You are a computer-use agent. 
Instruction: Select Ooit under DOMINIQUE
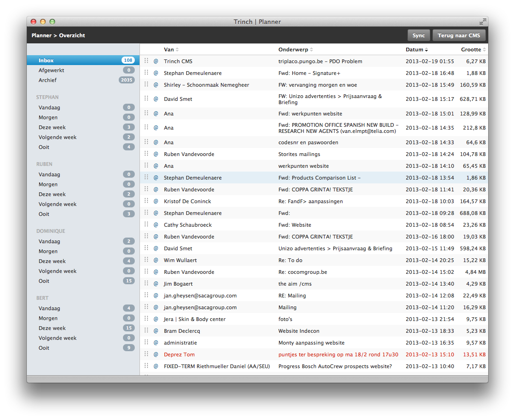click(x=83, y=281)
